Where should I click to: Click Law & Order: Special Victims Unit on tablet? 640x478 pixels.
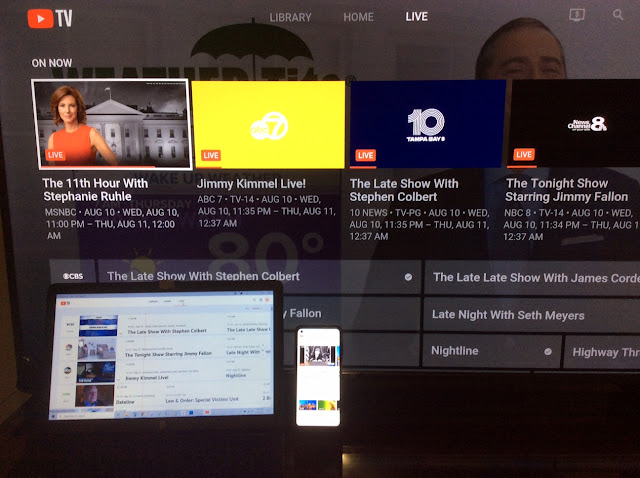click(x=202, y=400)
